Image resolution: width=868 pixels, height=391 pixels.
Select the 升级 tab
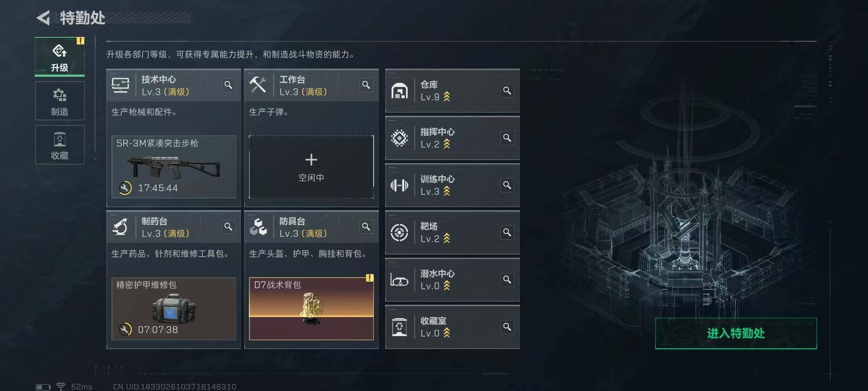[x=60, y=57]
